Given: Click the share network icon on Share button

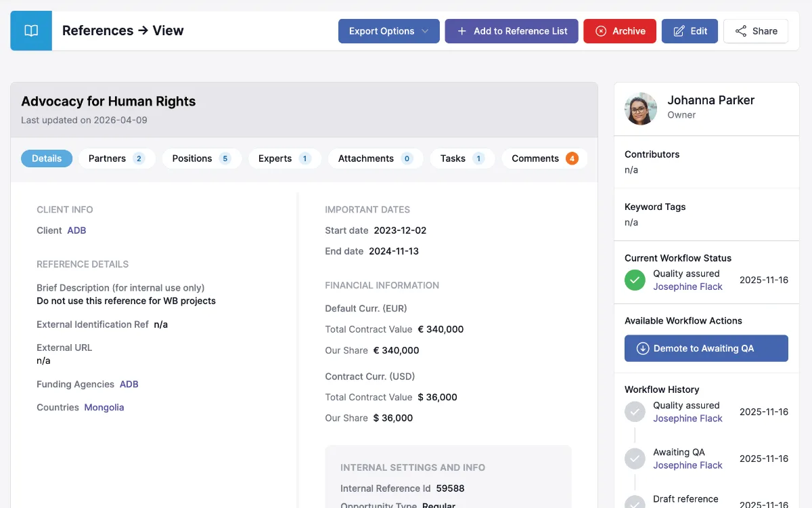Looking at the screenshot, I should click(741, 31).
